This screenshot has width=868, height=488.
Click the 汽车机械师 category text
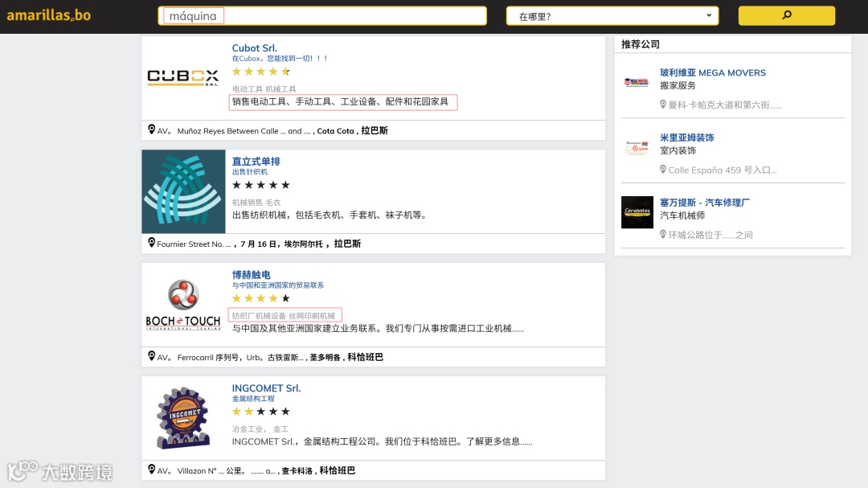(x=682, y=215)
